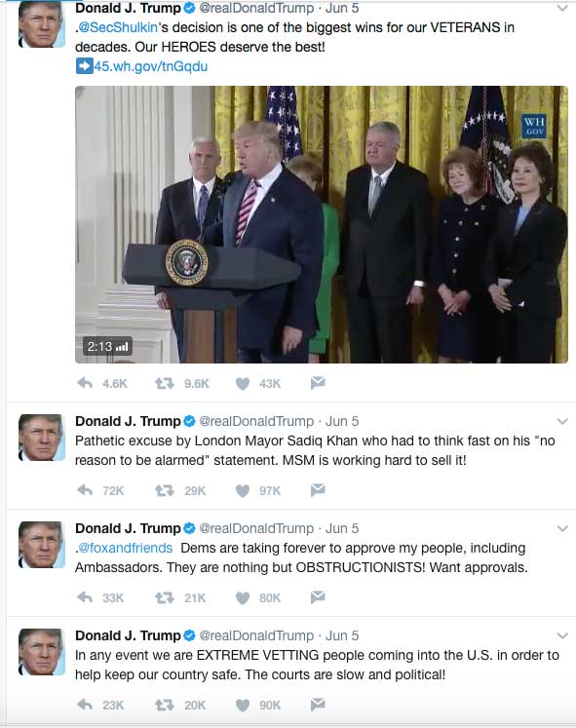Open the 45.wh.gov/tnGqdu link
The image size is (576, 728).
tap(141, 66)
